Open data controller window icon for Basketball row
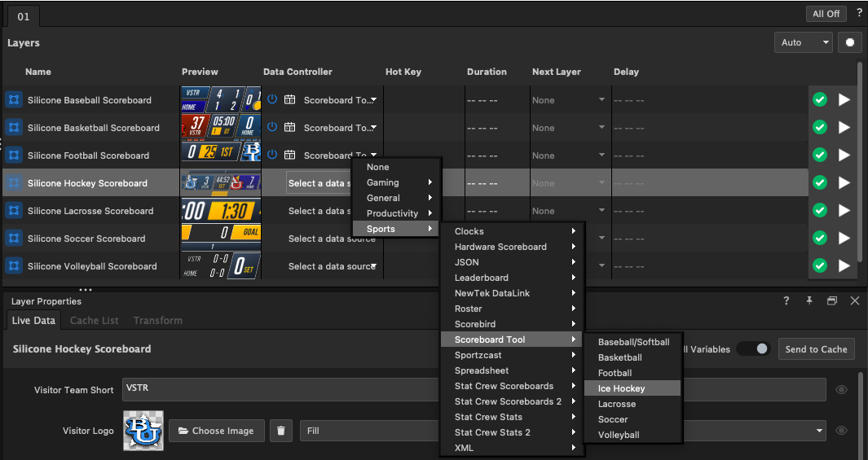The width and height of the screenshot is (868, 460). tap(289, 127)
